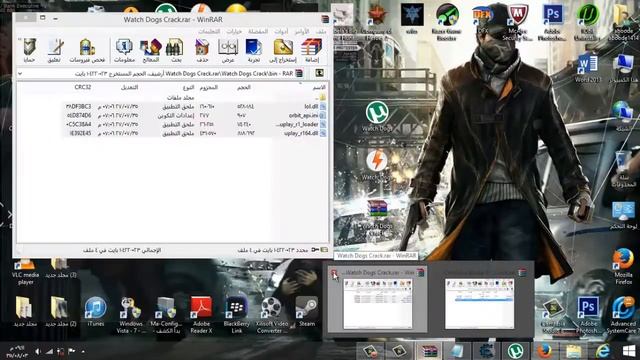Open the McAfee Security desktop shortcut

click(x=518, y=22)
